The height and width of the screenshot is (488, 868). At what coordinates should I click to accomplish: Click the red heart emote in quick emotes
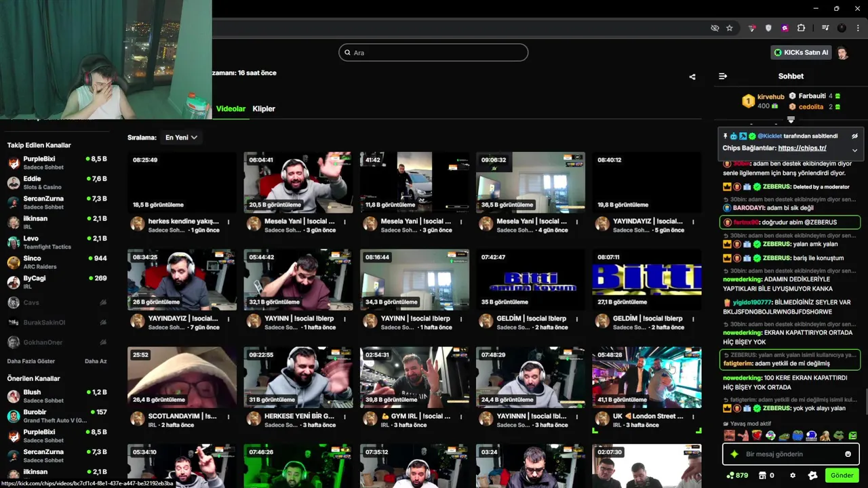click(757, 436)
